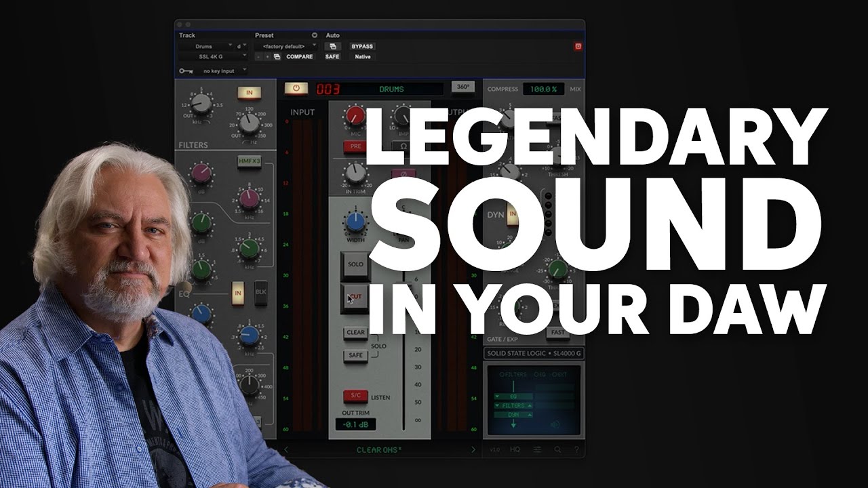Click the OUT TRIM -0.1 dB field
The height and width of the screenshot is (488, 868).
(x=355, y=424)
